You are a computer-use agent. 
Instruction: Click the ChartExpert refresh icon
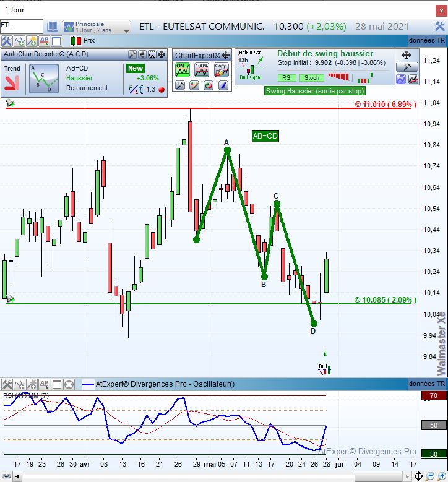pyautogui.click(x=209, y=85)
